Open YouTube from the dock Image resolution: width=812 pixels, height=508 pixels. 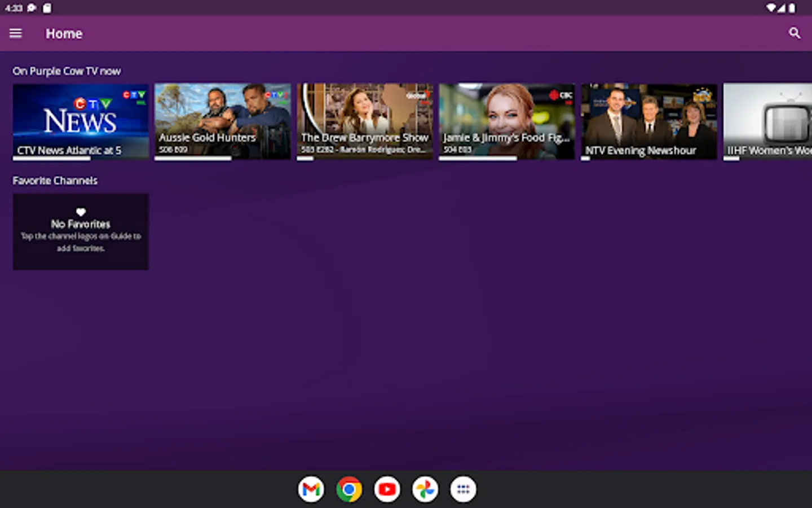[x=387, y=489]
